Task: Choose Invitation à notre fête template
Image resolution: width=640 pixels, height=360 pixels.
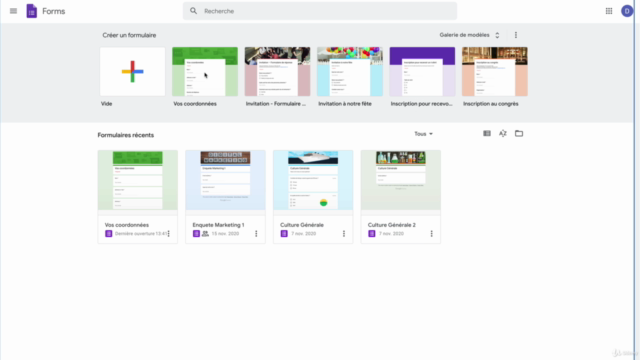Action: point(350,71)
